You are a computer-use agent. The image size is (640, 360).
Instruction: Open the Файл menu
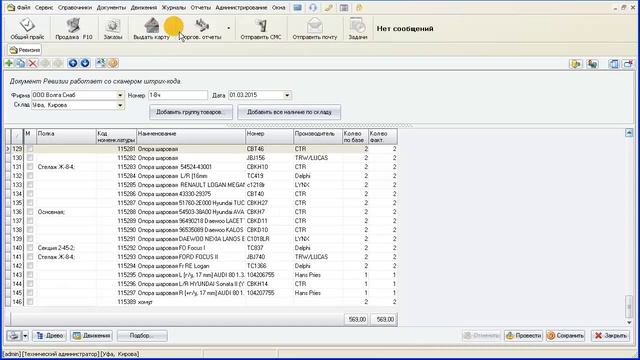coord(23,7)
